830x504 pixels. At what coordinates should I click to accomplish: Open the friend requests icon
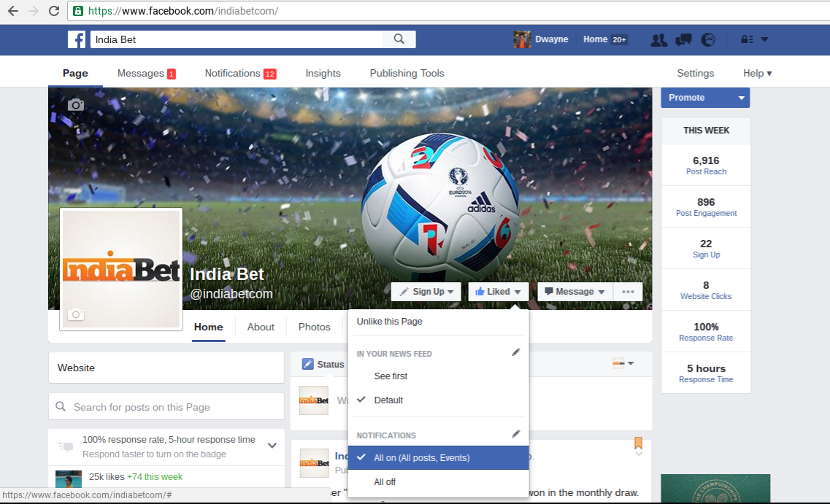point(658,40)
